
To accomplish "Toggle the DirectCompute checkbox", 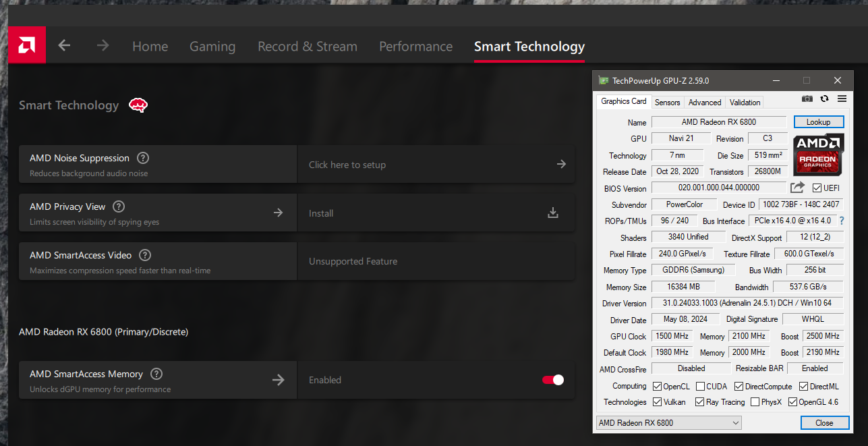I will [739, 387].
